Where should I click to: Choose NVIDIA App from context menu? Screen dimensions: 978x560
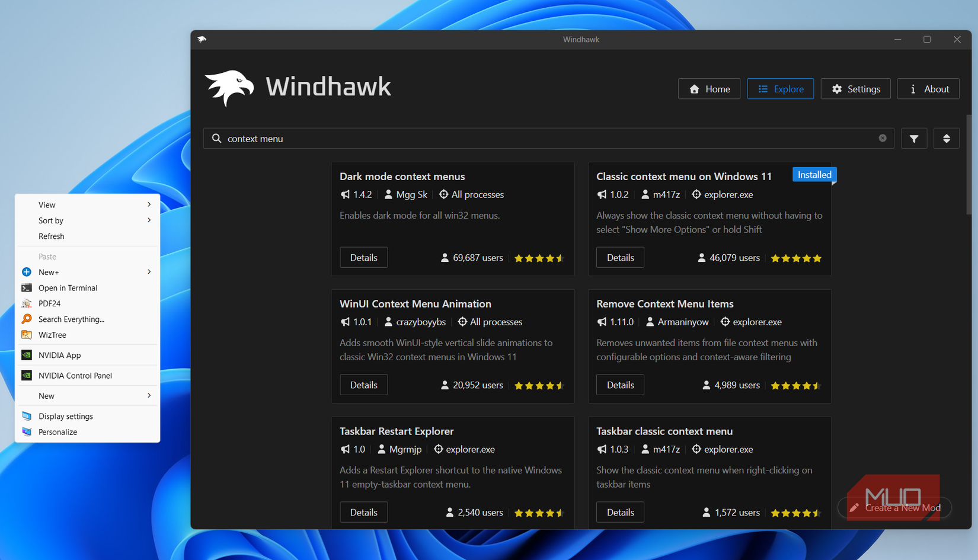point(87,355)
